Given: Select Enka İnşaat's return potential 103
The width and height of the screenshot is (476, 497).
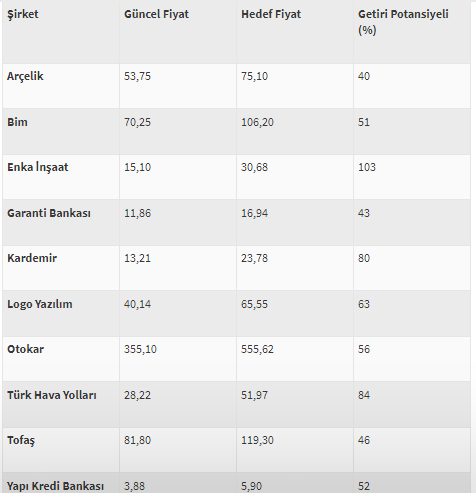Looking at the screenshot, I should coord(367,167).
